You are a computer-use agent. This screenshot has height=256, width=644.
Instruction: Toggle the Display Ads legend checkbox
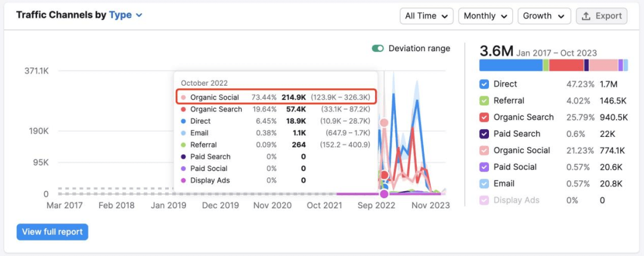click(484, 200)
